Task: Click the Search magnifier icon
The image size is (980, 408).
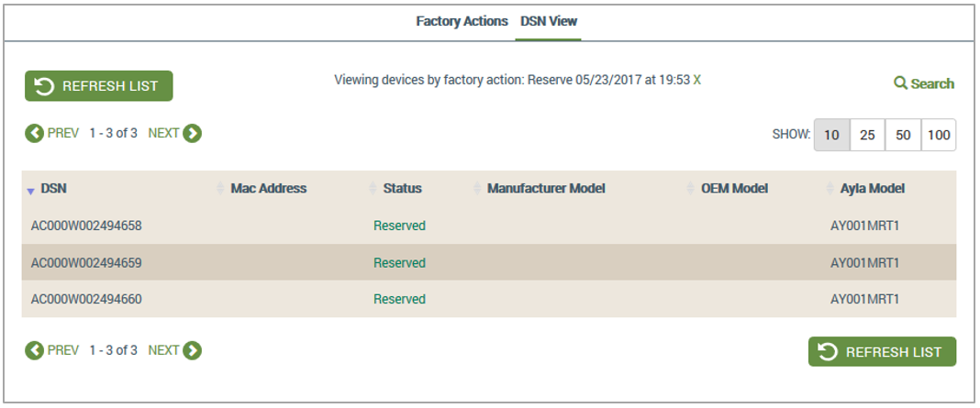Action: point(900,83)
